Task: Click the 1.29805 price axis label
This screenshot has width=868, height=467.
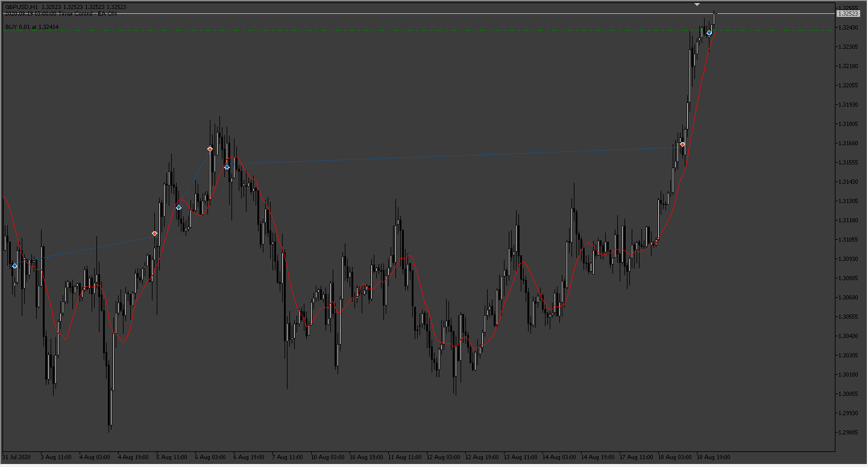Action: (848, 432)
